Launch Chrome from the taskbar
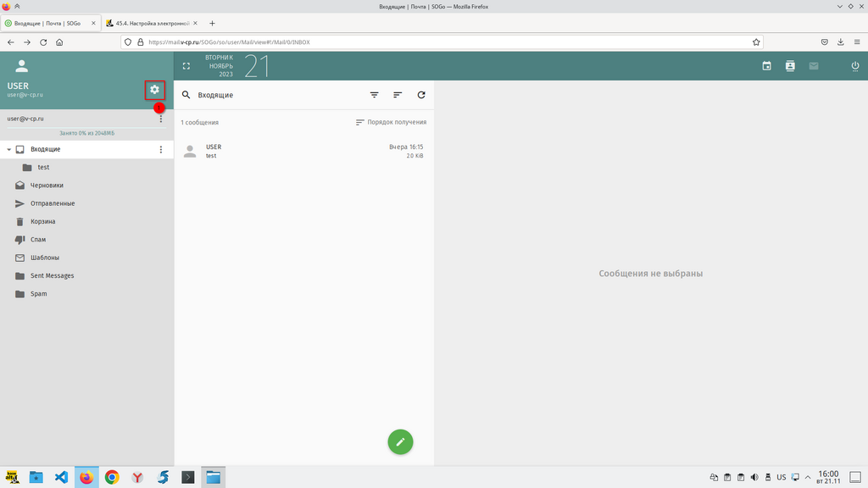 coord(112,477)
